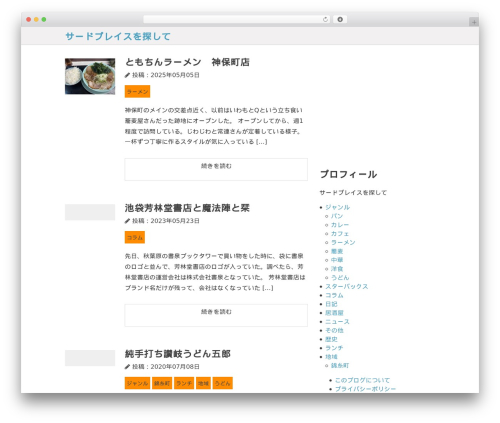This screenshot has height=423, width=500.
Task: Select the orange コラム tag on the second post
Action: tap(135, 237)
